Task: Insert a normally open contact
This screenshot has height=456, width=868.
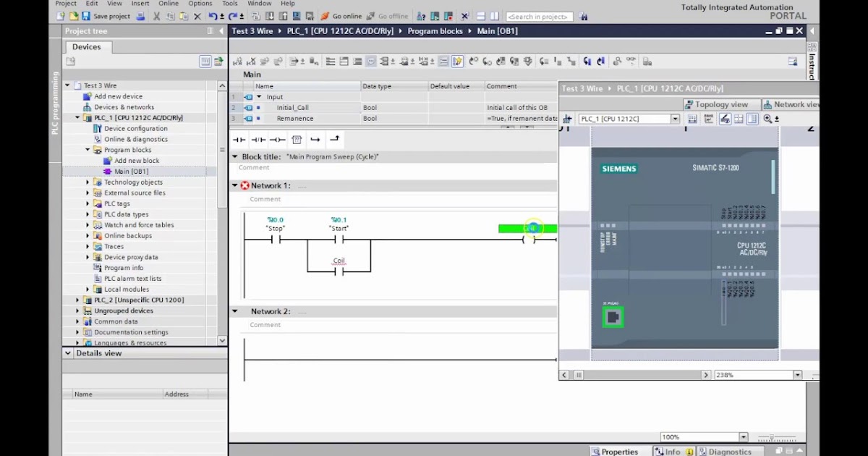Action: (239, 139)
